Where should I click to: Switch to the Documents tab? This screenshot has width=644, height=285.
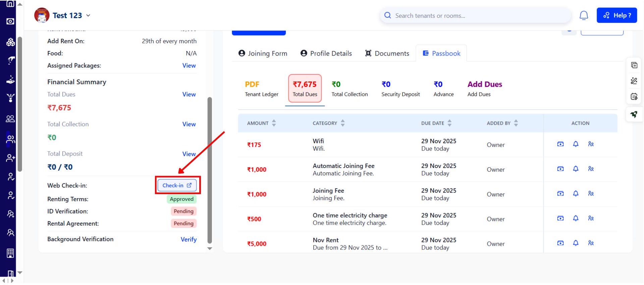tap(387, 53)
